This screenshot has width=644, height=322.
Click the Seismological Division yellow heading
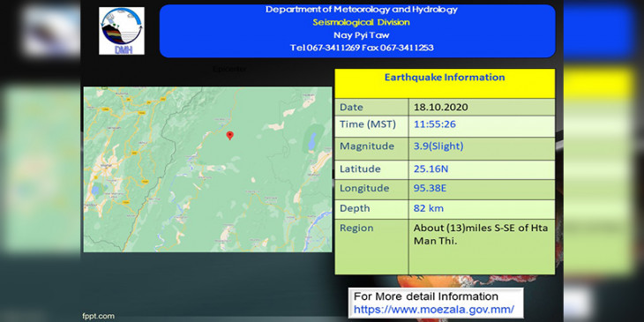point(362,22)
